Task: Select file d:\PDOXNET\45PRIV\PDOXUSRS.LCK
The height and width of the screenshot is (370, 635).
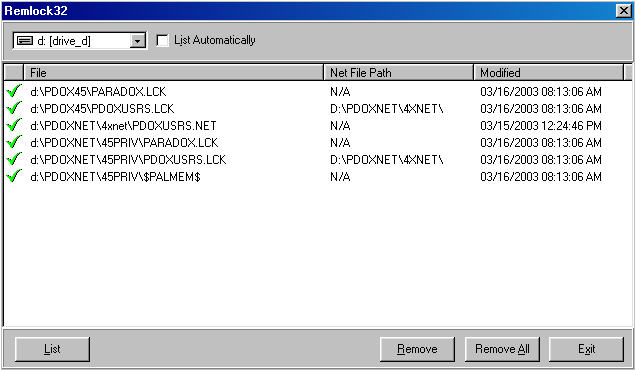Action: (x=128, y=159)
